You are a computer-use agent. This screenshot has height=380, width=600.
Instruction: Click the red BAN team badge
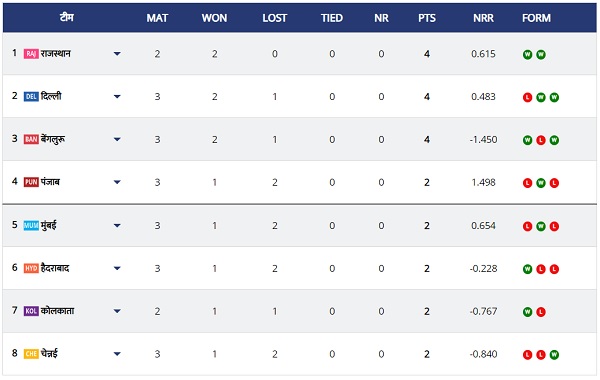31,139
